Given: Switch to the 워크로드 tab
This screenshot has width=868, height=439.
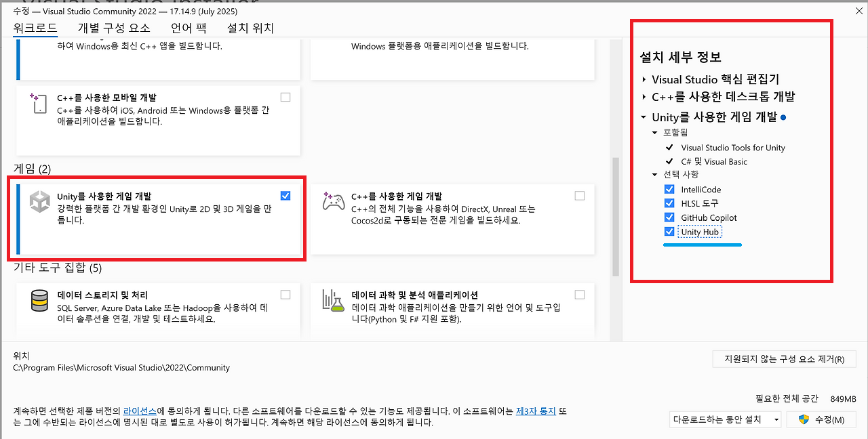Looking at the screenshot, I should 35,28.
